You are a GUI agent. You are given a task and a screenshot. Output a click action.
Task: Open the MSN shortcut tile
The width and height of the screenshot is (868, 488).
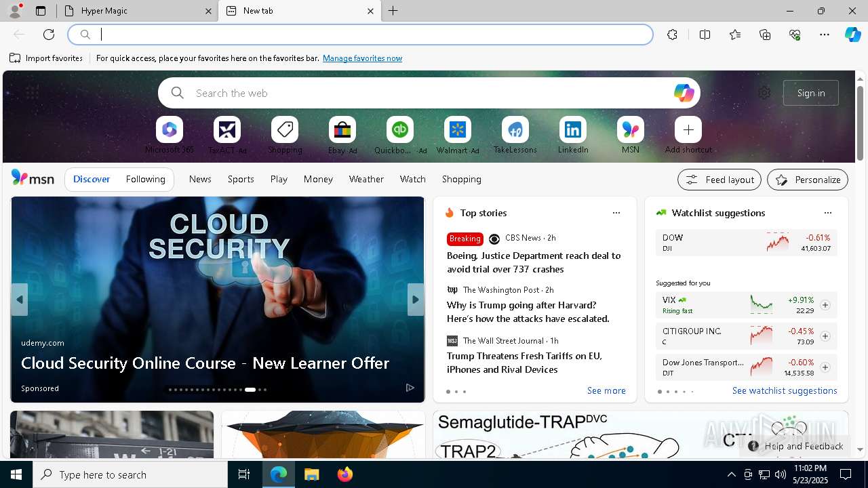click(631, 129)
